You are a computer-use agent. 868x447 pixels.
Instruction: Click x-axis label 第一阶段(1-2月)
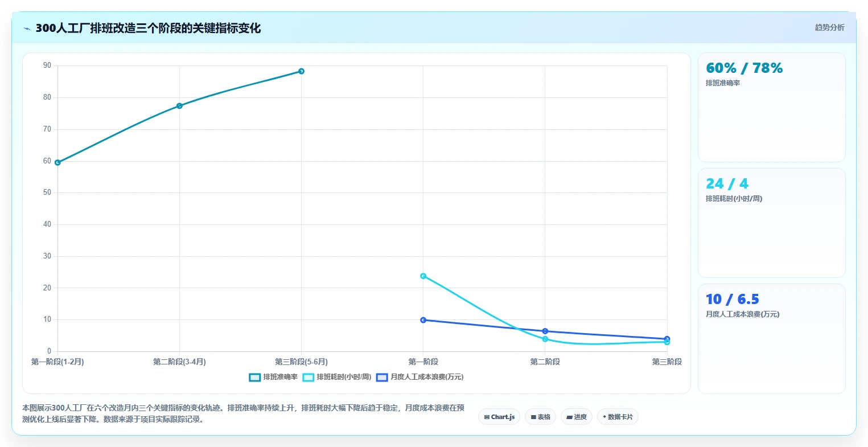pyautogui.click(x=57, y=362)
